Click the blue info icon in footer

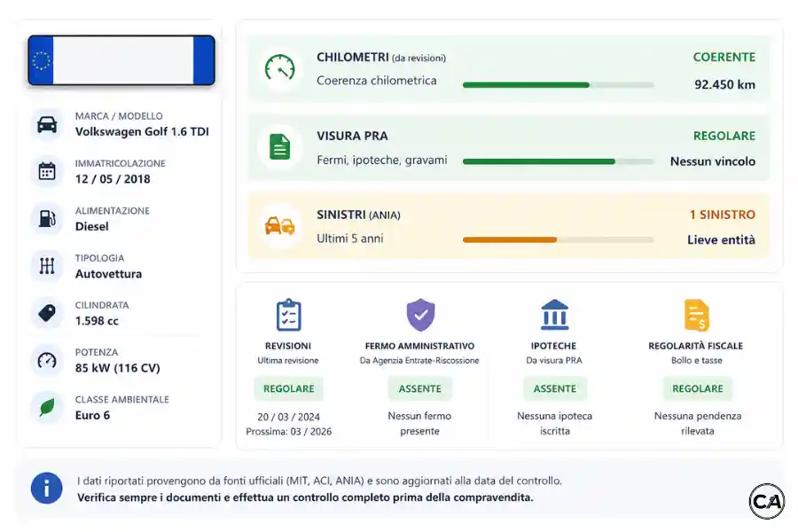pos(46,488)
